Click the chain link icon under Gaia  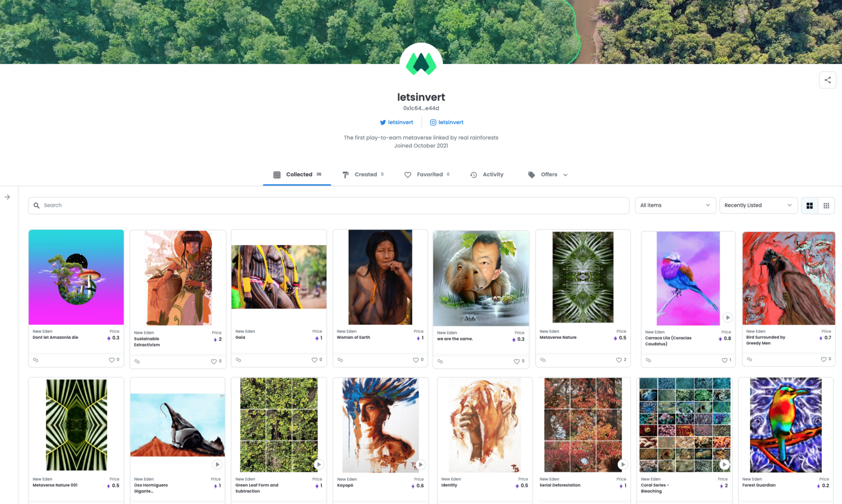click(238, 360)
